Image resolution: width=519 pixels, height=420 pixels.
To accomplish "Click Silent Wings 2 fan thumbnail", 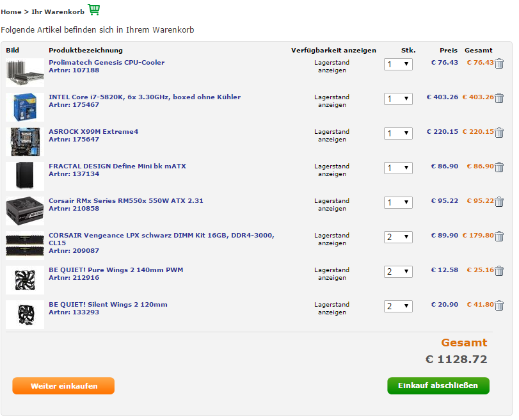I will [25, 314].
